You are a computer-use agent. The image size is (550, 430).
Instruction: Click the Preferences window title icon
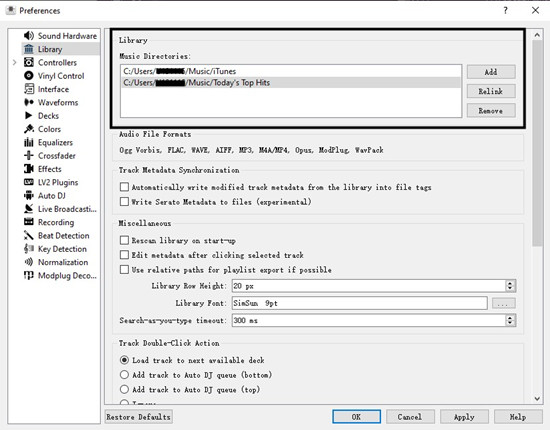[x=11, y=10]
